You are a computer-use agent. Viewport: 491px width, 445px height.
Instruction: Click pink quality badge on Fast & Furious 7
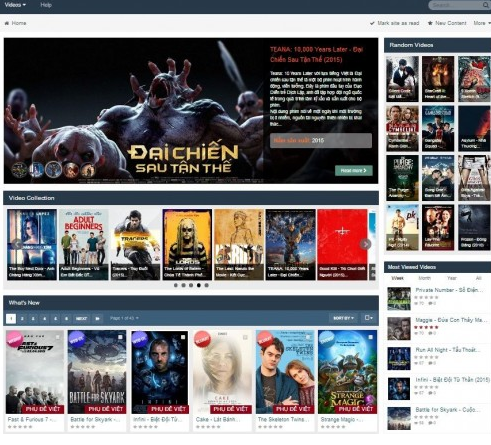[x=15, y=339]
